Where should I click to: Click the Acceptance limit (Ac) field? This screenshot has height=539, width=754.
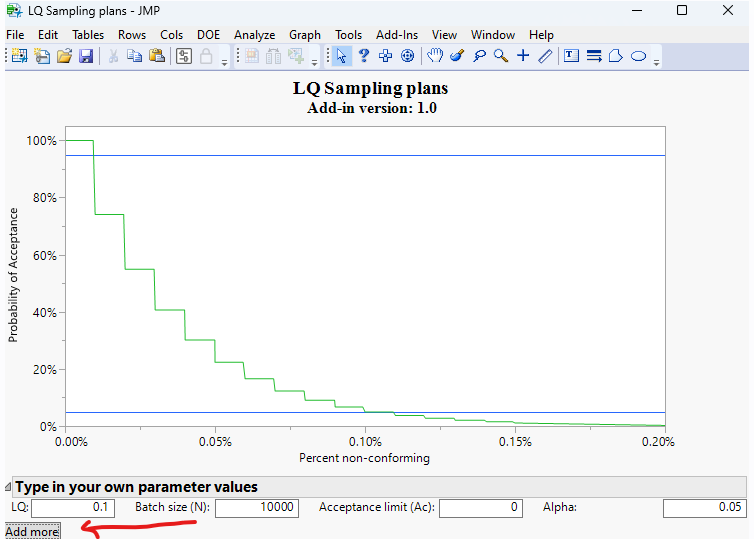[x=481, y=508]
